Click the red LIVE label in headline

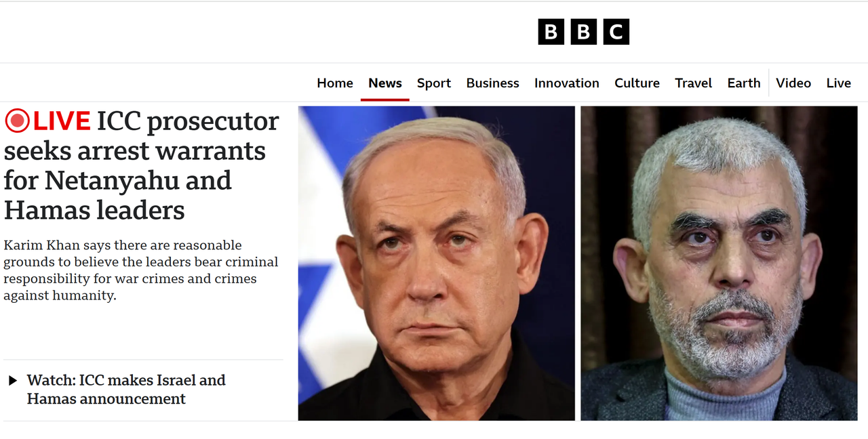pyautogui.click(x=62, y=121)
